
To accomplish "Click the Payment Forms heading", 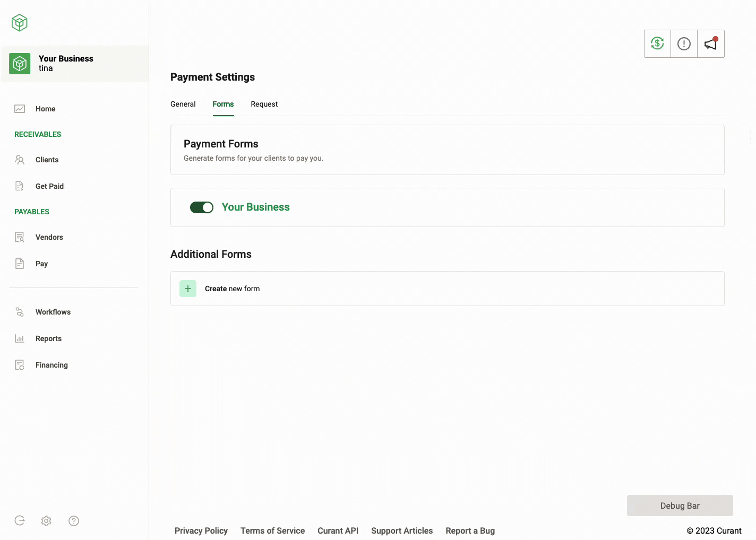I will (221, 144).
